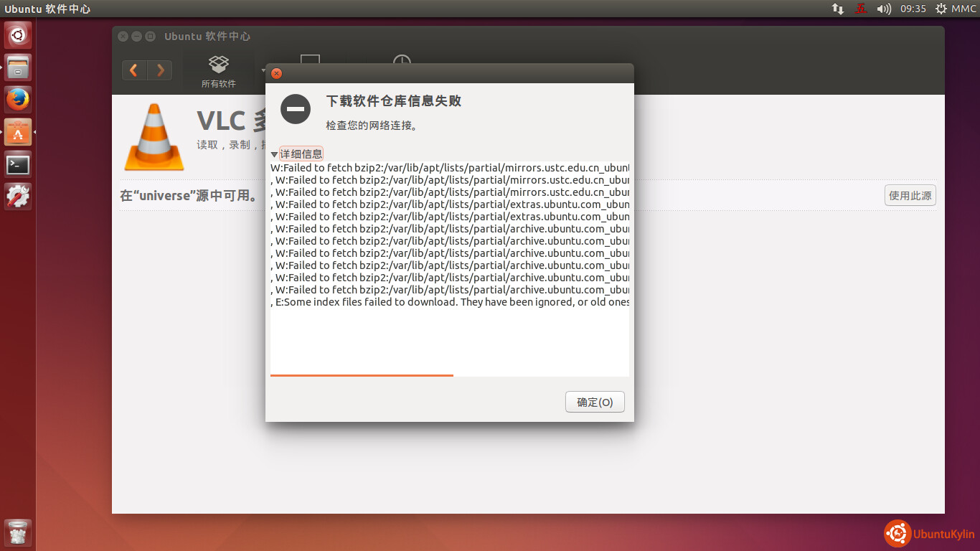Open the volume indicator menu
The image size is (980, 551).
click(x=884, y=9)
